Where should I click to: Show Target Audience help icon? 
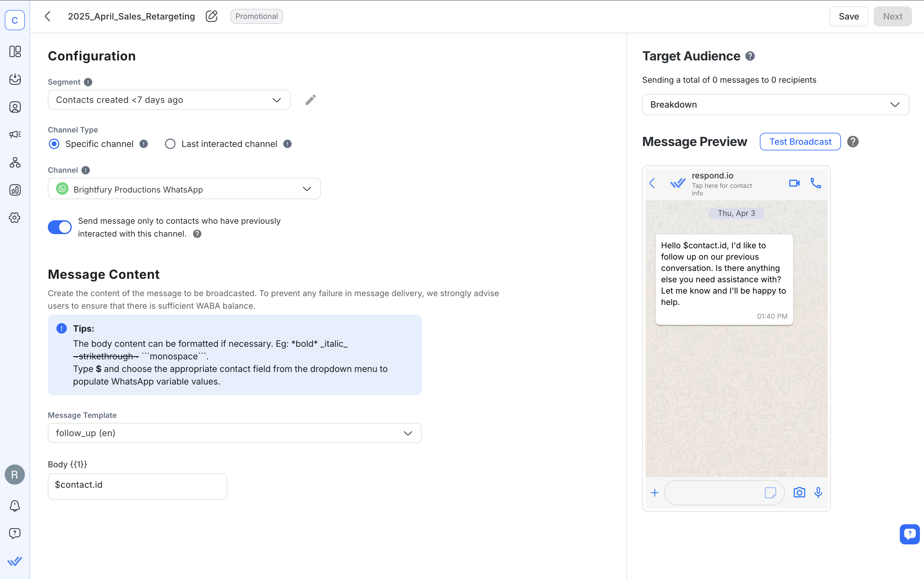click(x=750, y=56)
